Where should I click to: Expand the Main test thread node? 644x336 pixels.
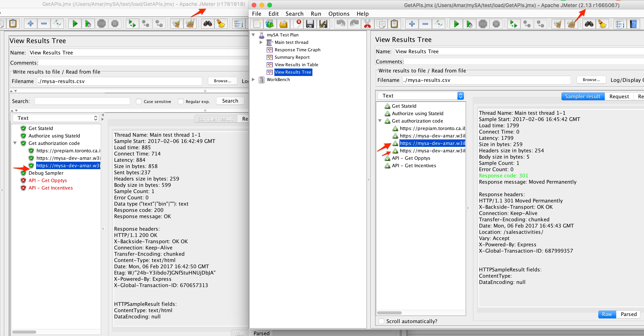pyautogui.click(x=261, y=42)
